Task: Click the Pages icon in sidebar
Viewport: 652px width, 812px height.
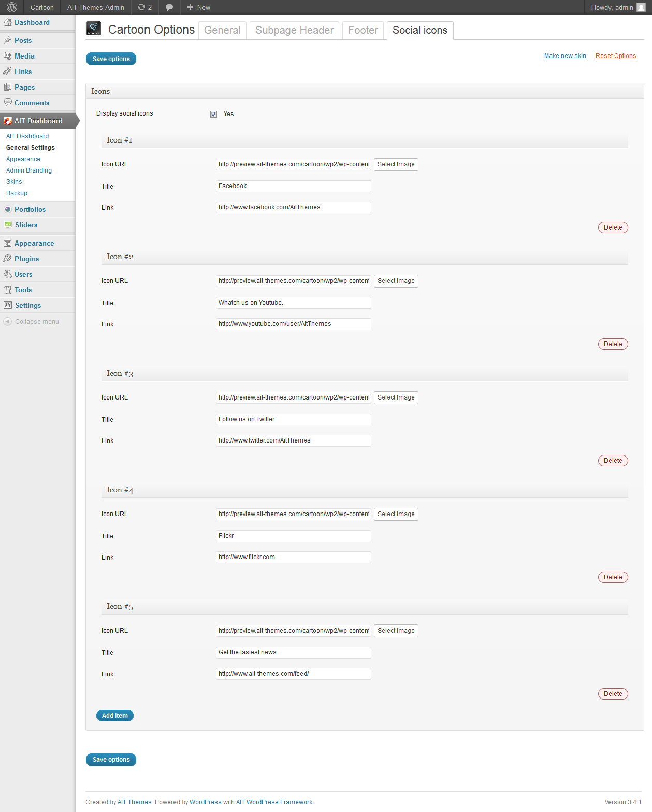Action: pyautogui.click(x=8, y=87)
